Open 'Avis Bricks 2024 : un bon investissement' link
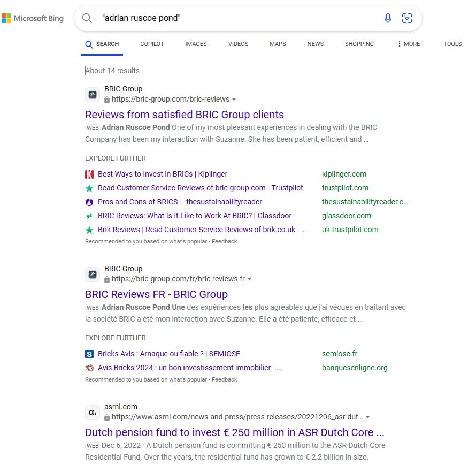This screenshot has height=473, width=476. coord(189,368)
